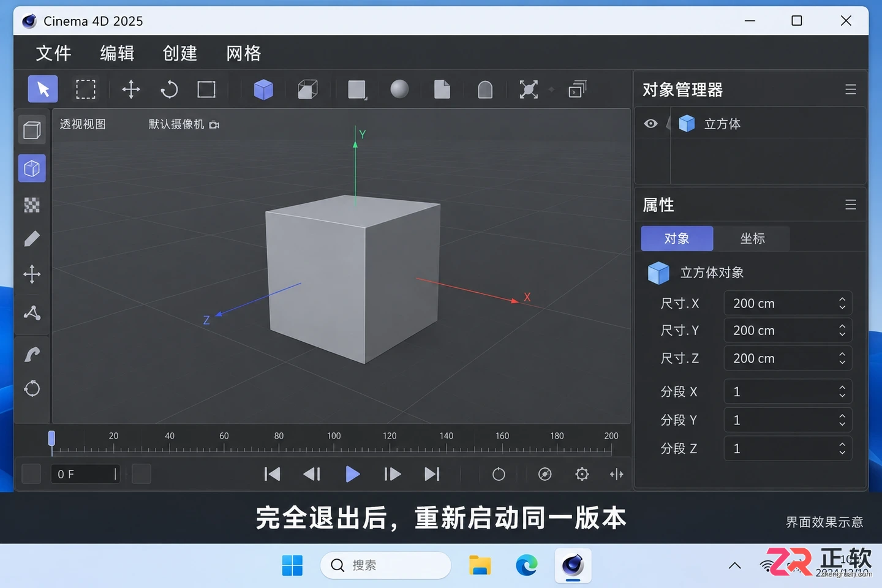This screenshot has width=882, height=588.
Task: Click the grey sphere material icon
Action: [399, 89]
